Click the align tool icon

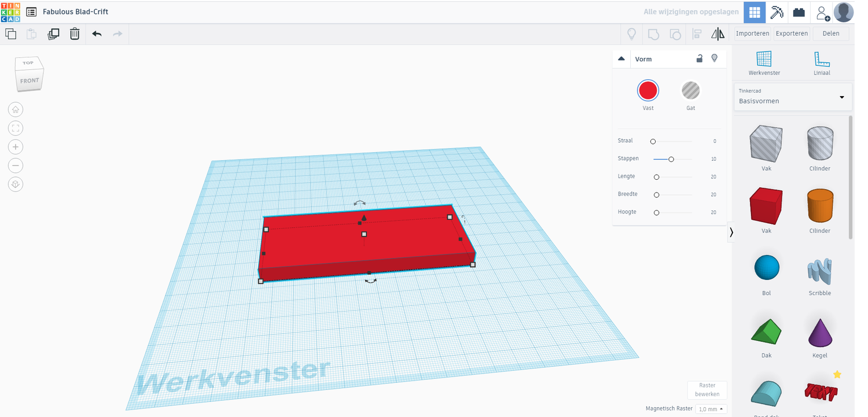[x=697, y=34]
